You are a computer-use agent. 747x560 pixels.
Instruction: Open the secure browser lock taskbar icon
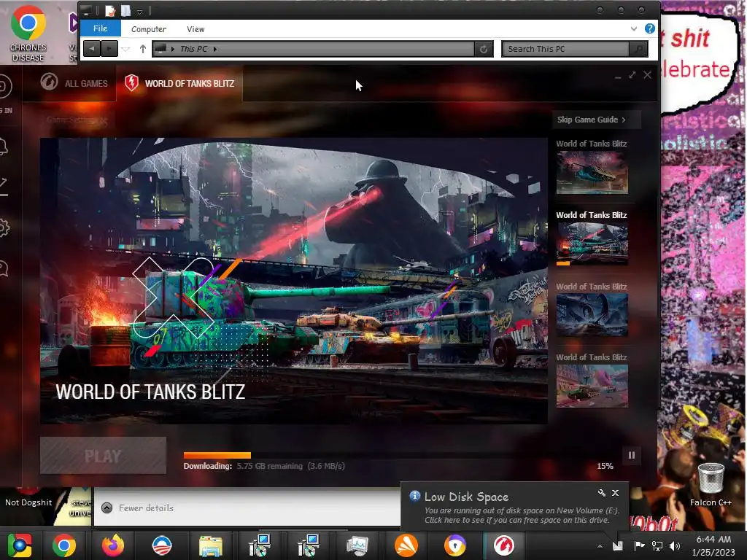[455, 545]
